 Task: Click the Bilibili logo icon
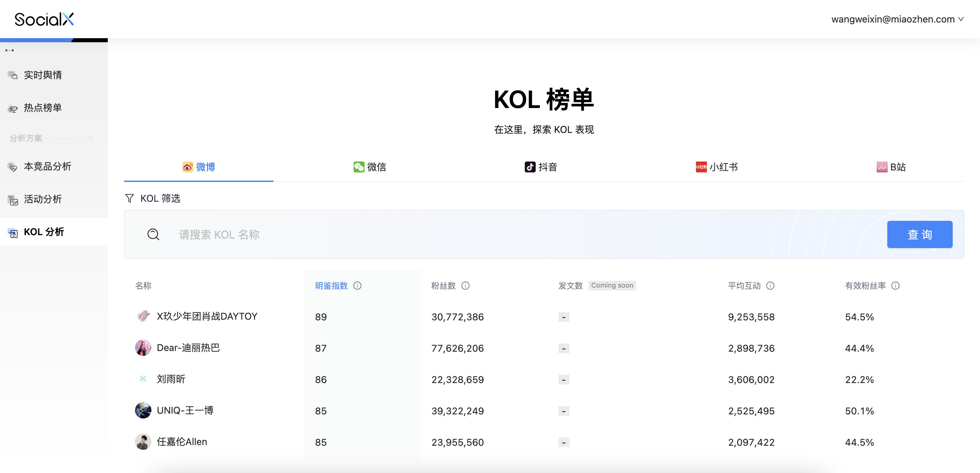(882, 167)
